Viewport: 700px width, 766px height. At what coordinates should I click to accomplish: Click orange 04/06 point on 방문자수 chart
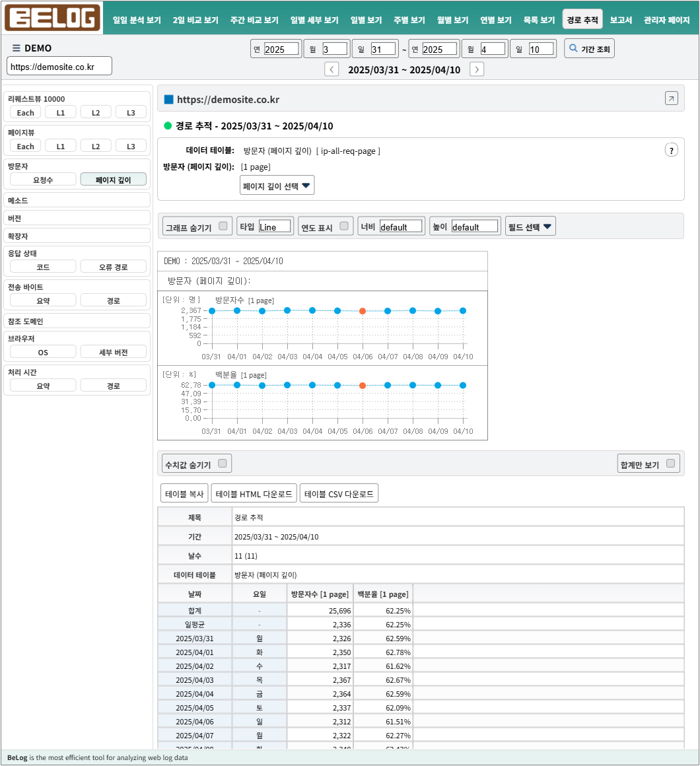tap(363, 311)
